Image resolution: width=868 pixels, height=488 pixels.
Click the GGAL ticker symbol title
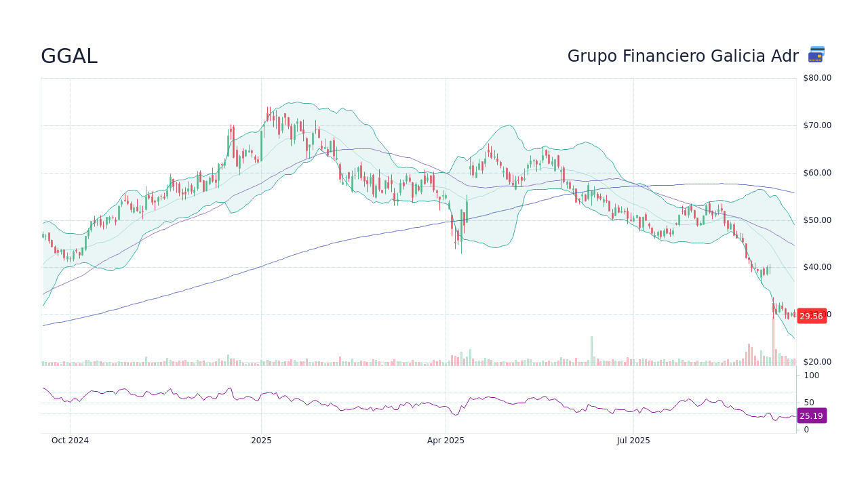(69, 56)
